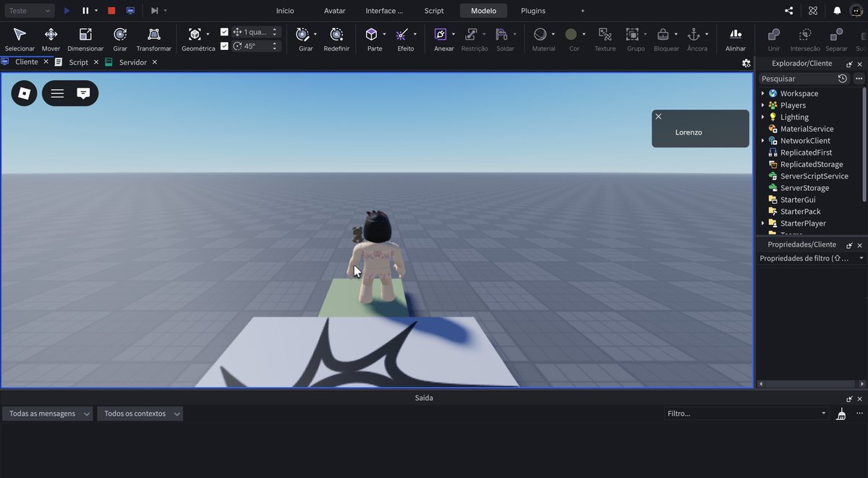Click the Anexar attachment icon
Image resolution: width=868 pixels, height=478 pixels.
(x=441, y=34)
